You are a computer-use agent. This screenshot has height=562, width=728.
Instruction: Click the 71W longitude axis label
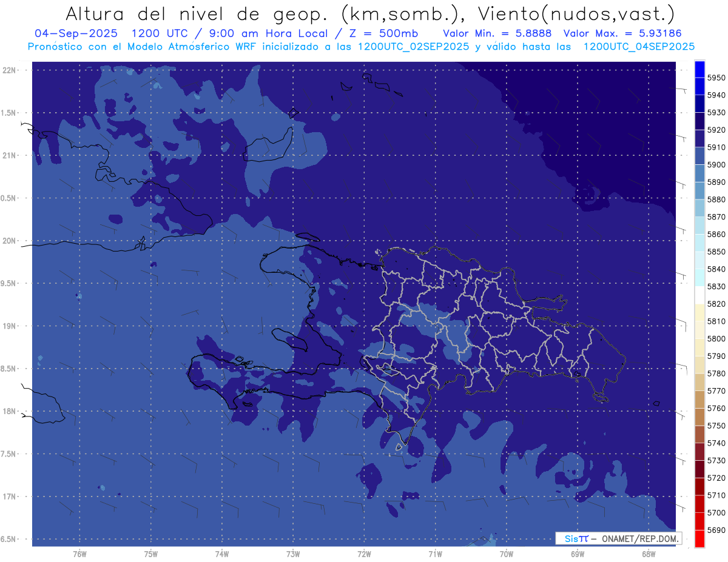(x=435, y=554)
